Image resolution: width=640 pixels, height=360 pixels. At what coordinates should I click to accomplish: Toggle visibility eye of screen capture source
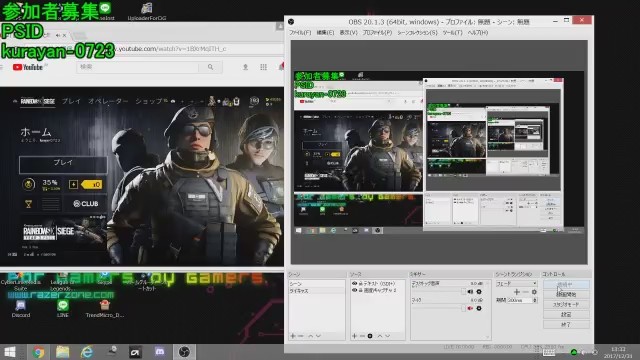point(354,291)
